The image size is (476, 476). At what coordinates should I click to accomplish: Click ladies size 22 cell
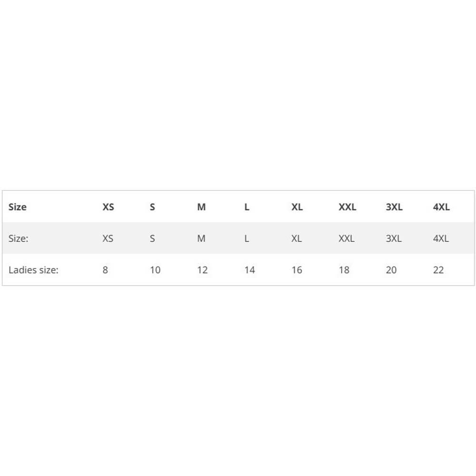(x=438, y=270)
